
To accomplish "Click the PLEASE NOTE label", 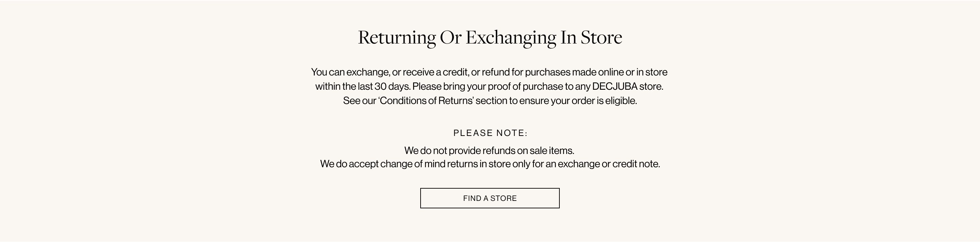I will [490, 133].
